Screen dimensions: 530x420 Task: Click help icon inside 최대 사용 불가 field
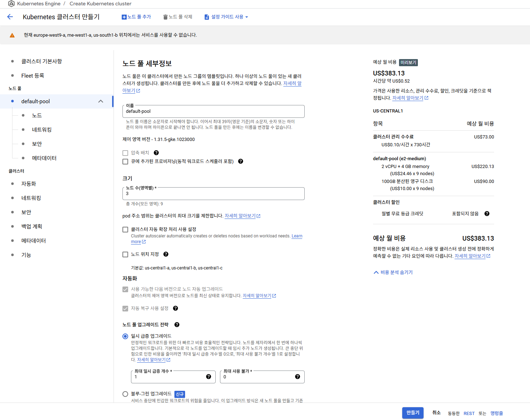[298, 377]
